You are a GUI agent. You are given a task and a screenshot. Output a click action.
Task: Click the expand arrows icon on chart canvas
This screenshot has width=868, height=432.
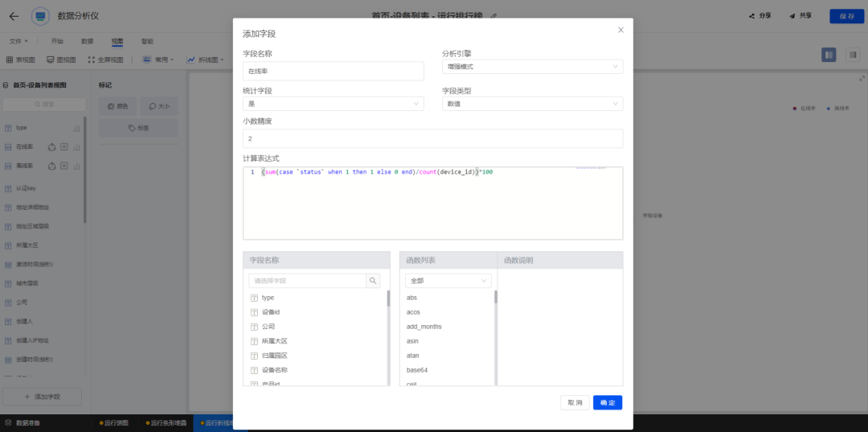(x=862, y=79)
